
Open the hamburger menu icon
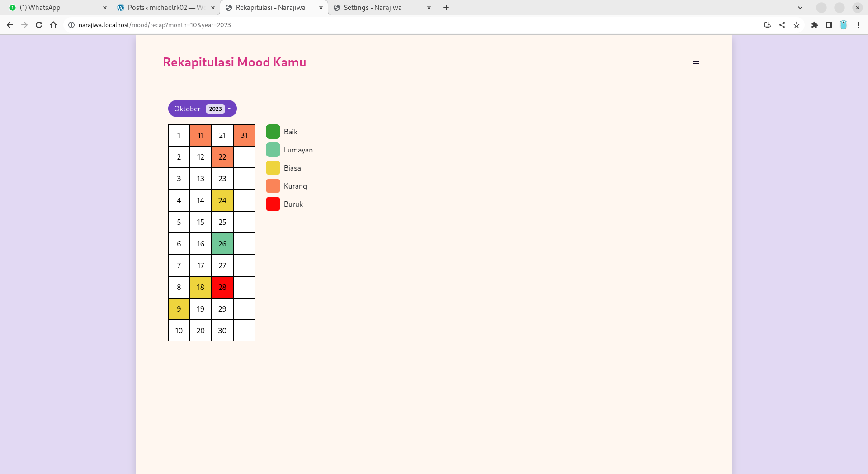pos(696,64)
